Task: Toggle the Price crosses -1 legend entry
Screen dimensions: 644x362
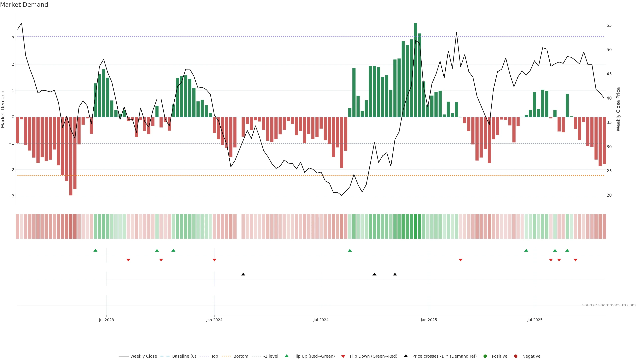Action: (x=444, y=356)
